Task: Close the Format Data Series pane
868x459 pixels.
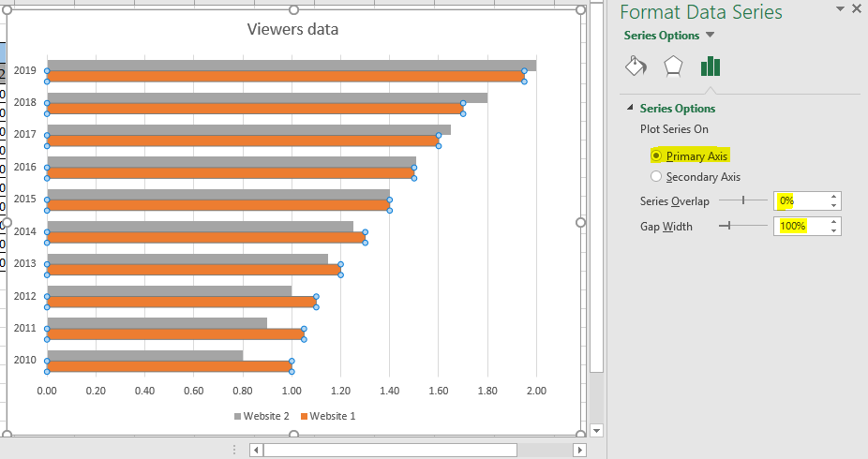Action: (857, 10)
